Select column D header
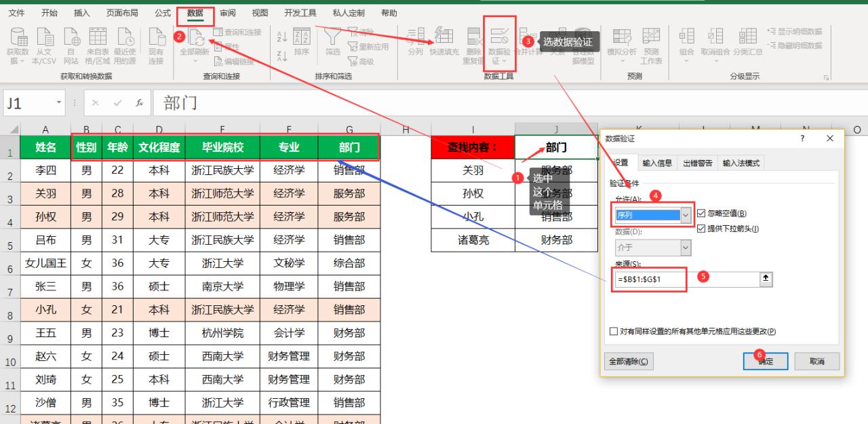The image size is (868, 424). [159, 130]
